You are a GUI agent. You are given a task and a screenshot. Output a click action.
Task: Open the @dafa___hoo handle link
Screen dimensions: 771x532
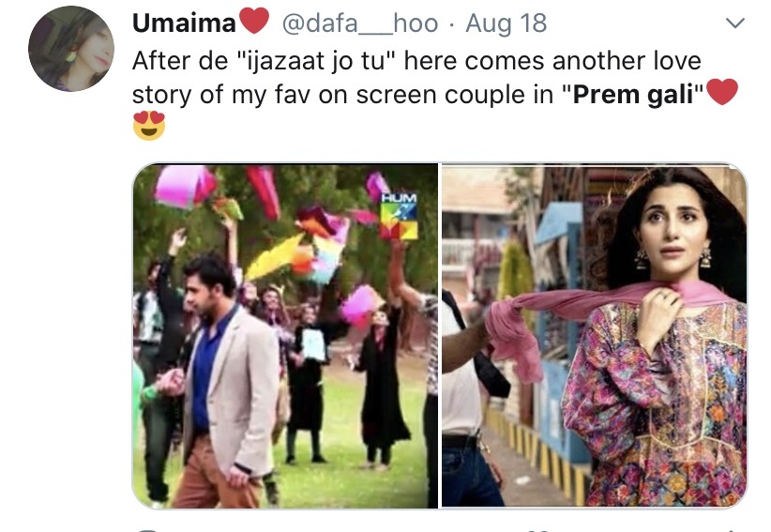pyautogui.click(x=360, y=23)
